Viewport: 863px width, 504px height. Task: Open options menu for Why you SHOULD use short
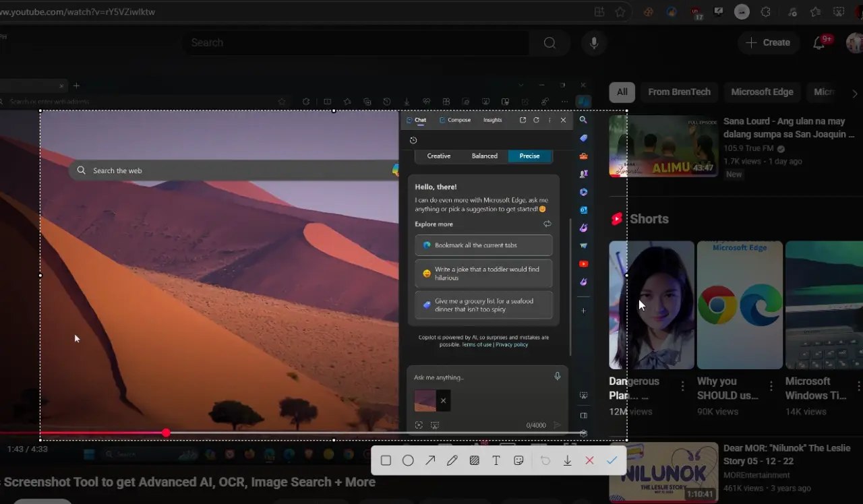771,386
